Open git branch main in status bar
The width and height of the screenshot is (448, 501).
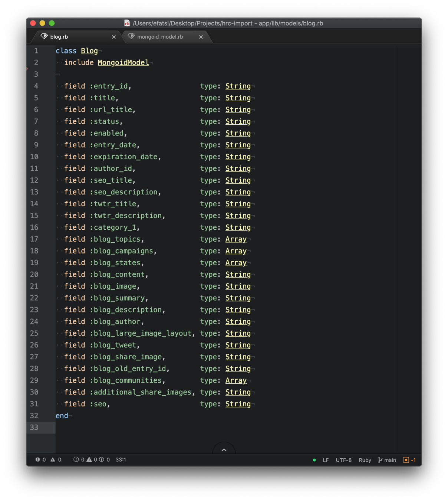click(387, 460)
